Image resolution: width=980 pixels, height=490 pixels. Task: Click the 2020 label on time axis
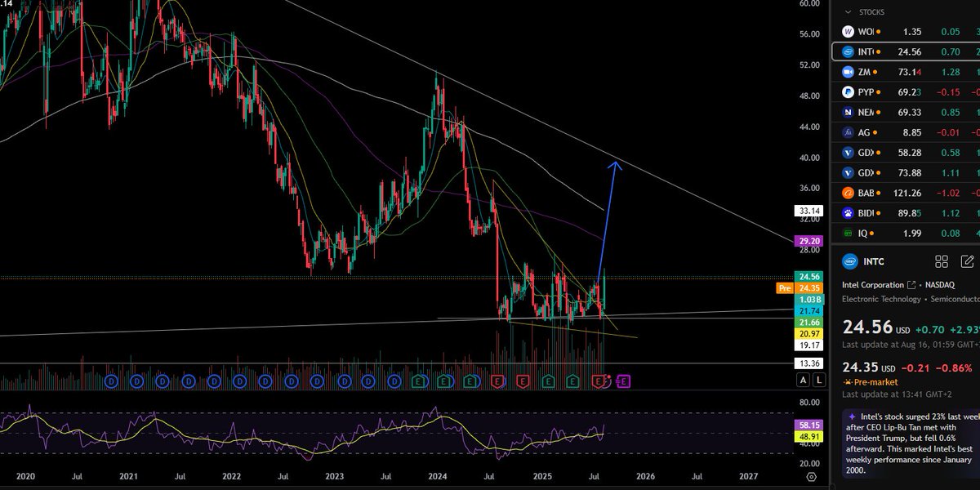tap(26, 475)
